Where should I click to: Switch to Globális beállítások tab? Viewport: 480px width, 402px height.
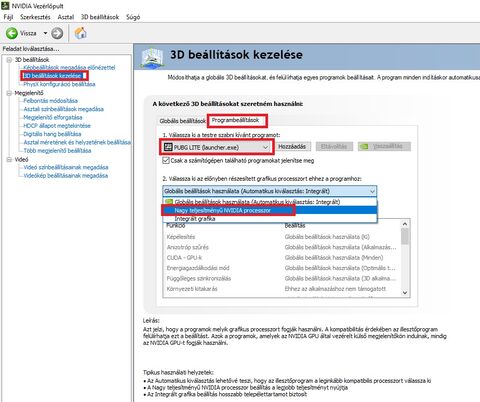[182, 121]
